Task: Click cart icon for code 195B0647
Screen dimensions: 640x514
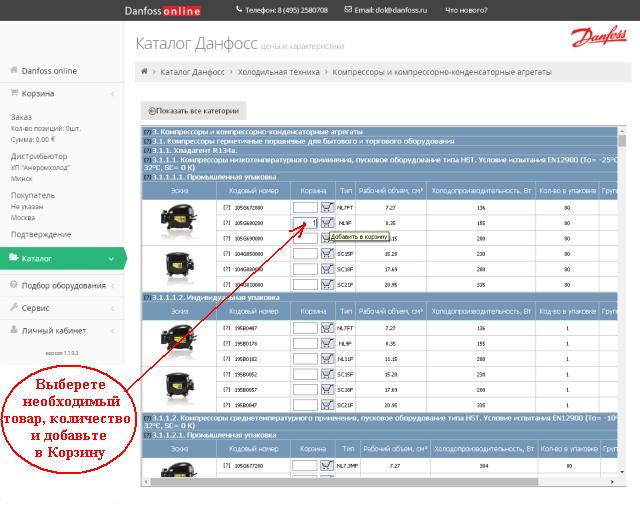Action: pyautogui.click(x=328, y=405)
